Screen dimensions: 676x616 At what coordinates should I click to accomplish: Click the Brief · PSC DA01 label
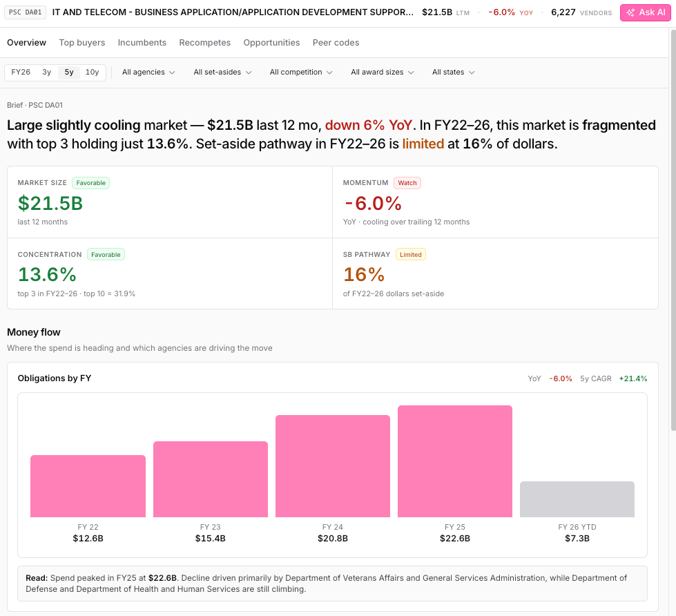click(35, 105)
